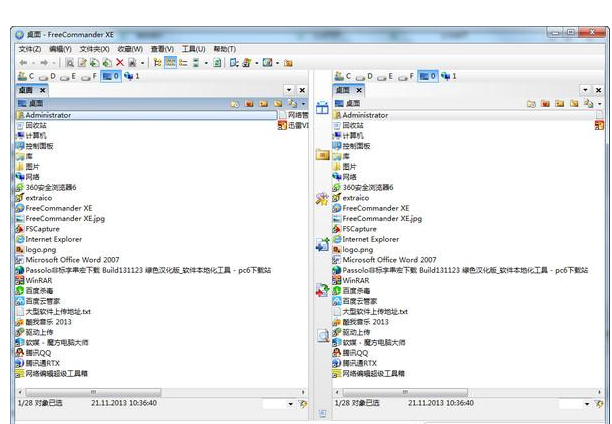Select 酷我音乐 2013 in the right file list
This screenshot has width=612, height=424.
click(x=361, y=322)
